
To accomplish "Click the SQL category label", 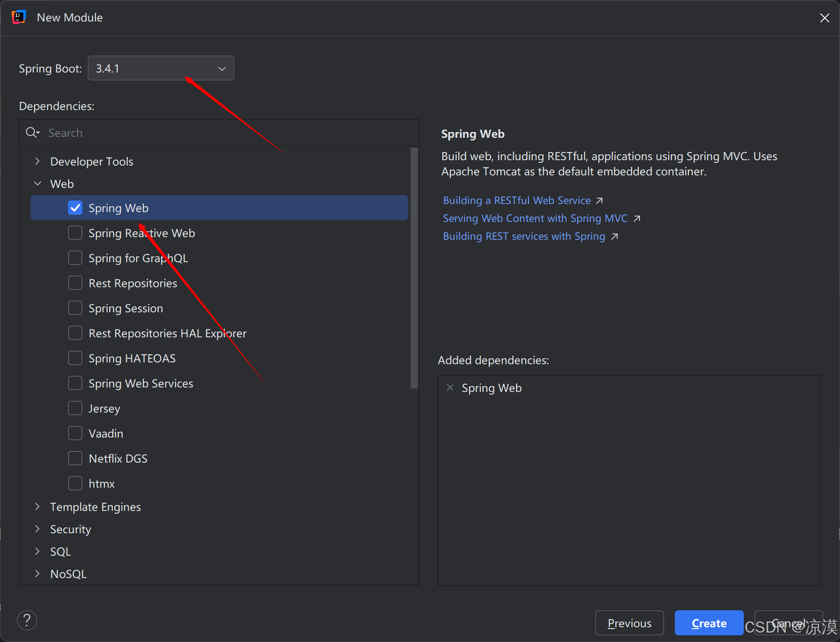I will tap(60, 552).
